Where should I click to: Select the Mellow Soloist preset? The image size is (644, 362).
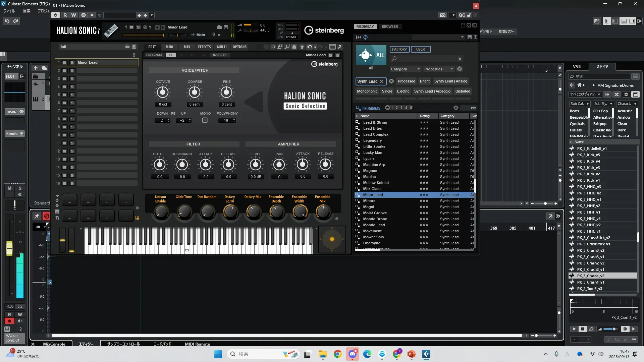click(x=376, y=183)
